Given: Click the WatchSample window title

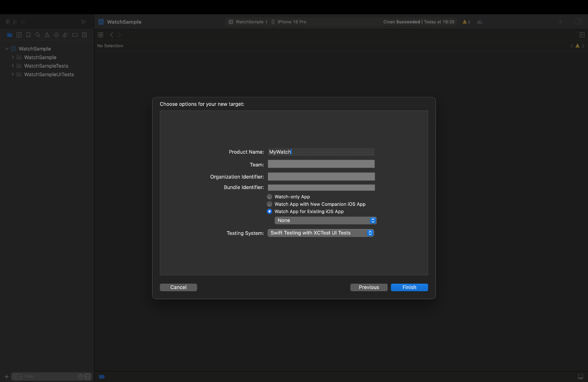Looking at the screenshot, I should [124, 22].
